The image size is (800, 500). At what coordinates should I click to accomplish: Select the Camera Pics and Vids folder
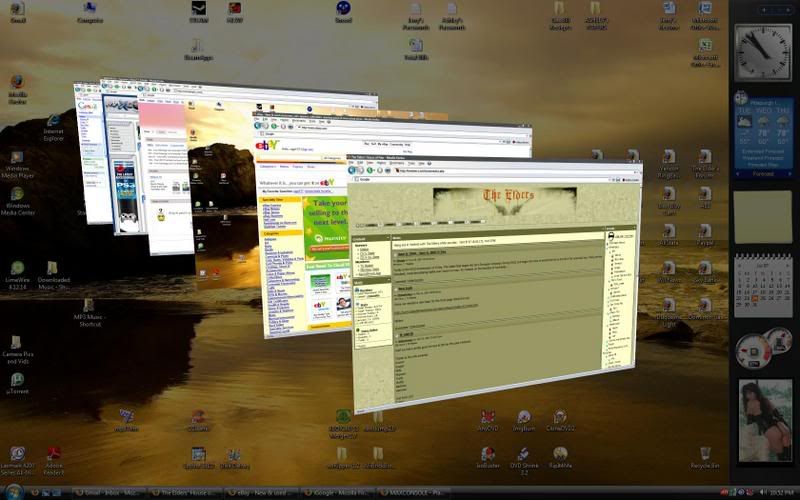pyautogui.click(x=17, y=349)
